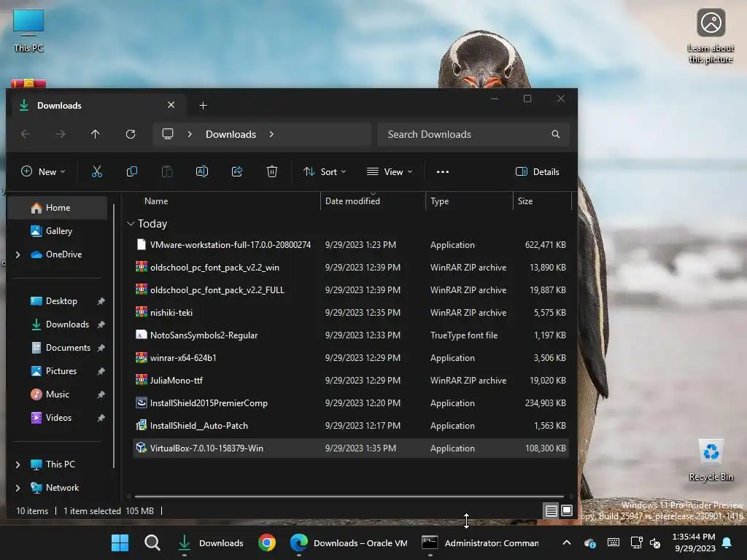747x560 pixels.
Task: Click Learn about this picture icon
Action: click(711, 36)
